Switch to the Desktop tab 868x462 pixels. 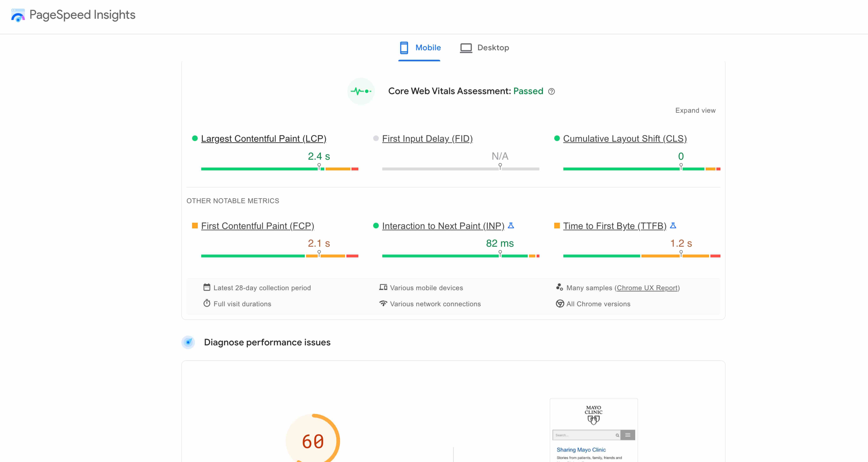(485, 48)
